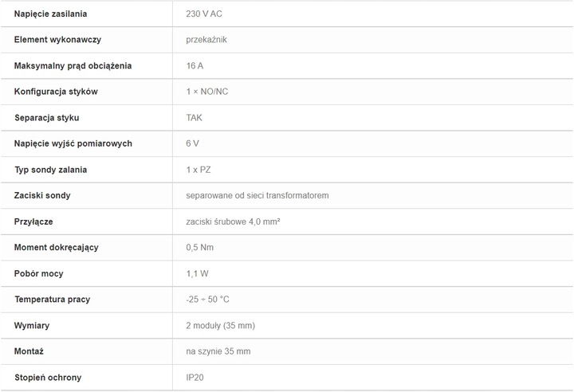Viewport: 574px width, 392px height.
Task: Click the "Napięcie zasilania" row label
Action: [x=51, y=14]
